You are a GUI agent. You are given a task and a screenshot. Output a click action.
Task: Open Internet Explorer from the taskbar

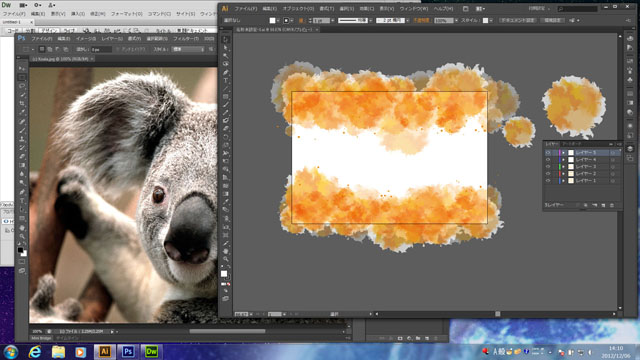[35, 351]
